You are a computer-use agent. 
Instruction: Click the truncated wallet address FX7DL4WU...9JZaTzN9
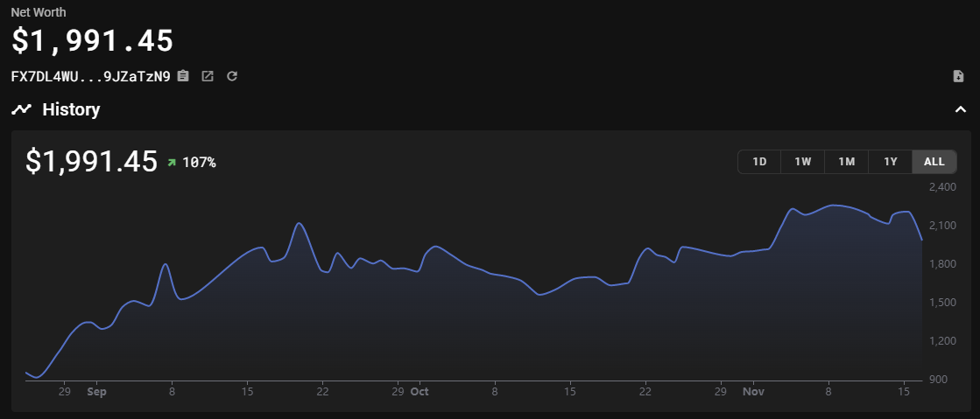(x=90, y=76)
